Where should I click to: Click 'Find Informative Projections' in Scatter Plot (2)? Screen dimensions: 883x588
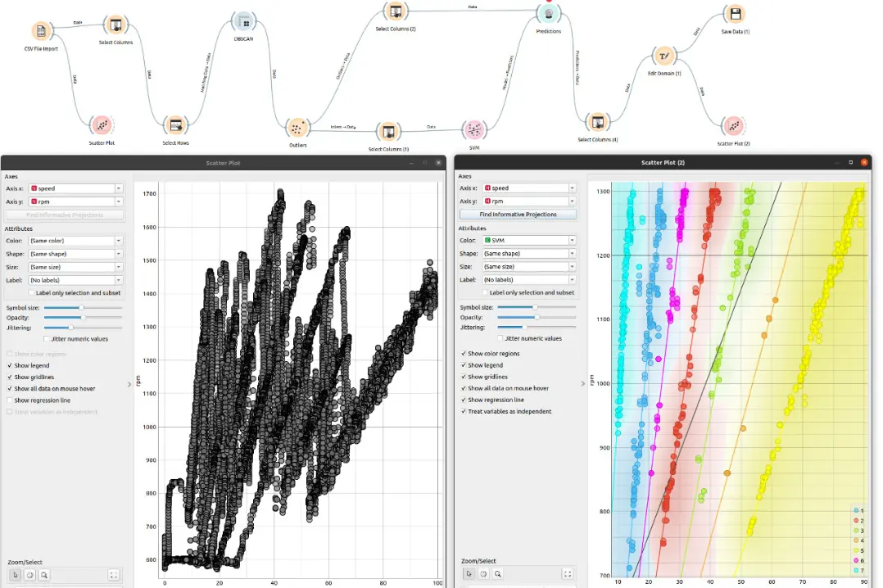coord(518,215)
